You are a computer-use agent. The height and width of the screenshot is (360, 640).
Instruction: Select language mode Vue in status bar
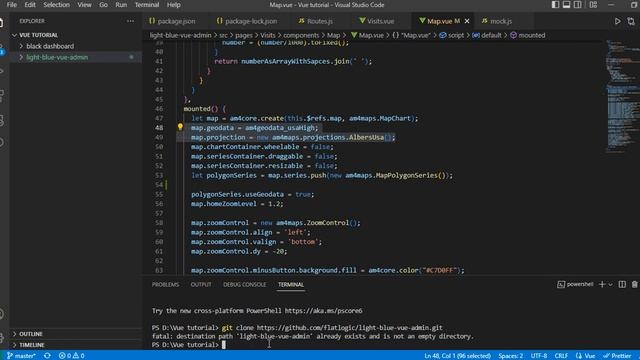click(585, 356)
